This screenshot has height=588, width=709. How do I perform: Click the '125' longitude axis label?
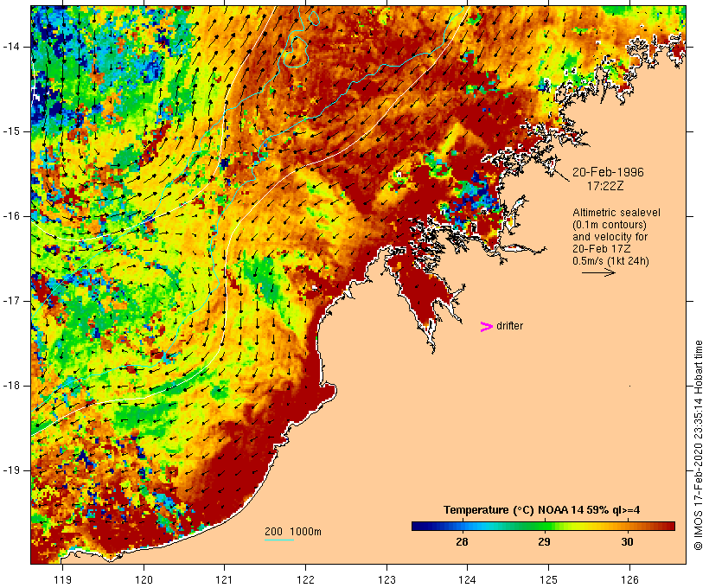pyautogui.click(x=548, y=579)
